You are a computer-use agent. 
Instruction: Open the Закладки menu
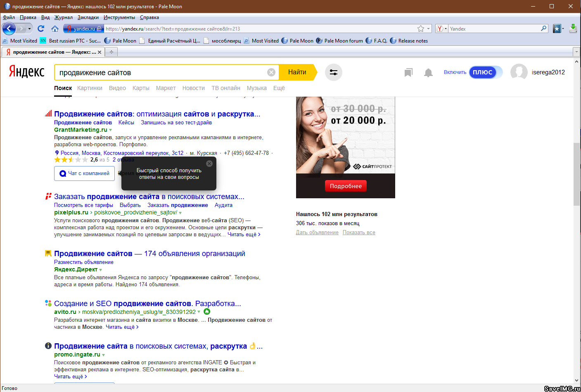tap(88, 17)
